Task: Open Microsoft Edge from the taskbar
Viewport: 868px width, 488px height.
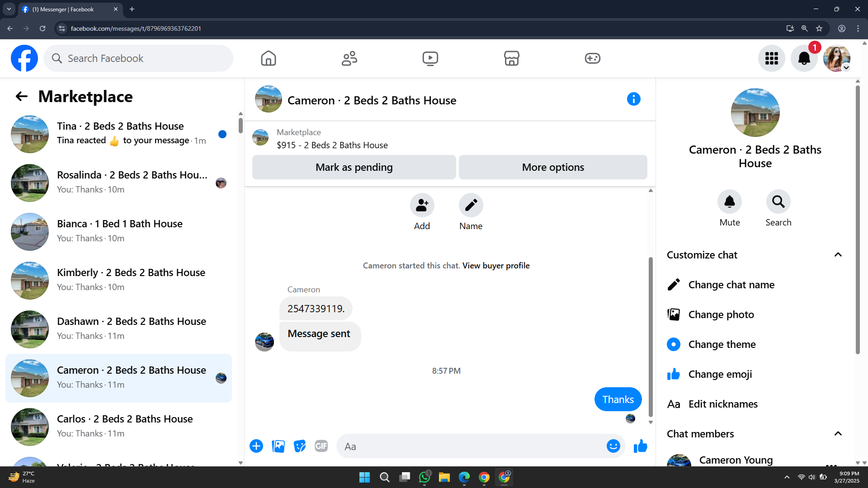Action: click(x=464, y=477)
